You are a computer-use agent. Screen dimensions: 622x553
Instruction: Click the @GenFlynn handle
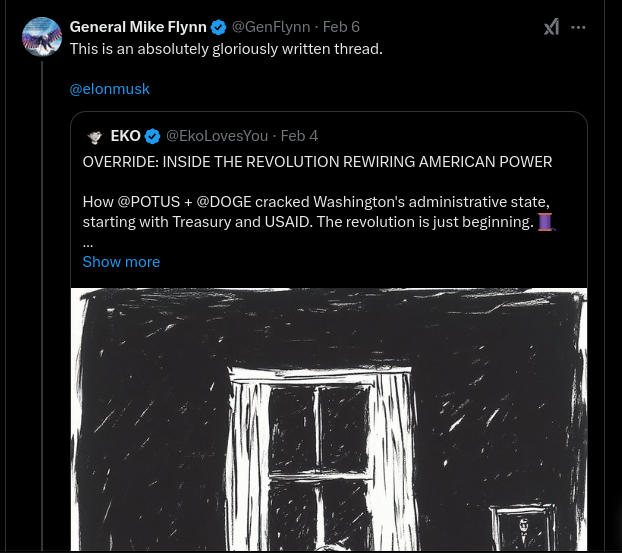coord(271,27)
